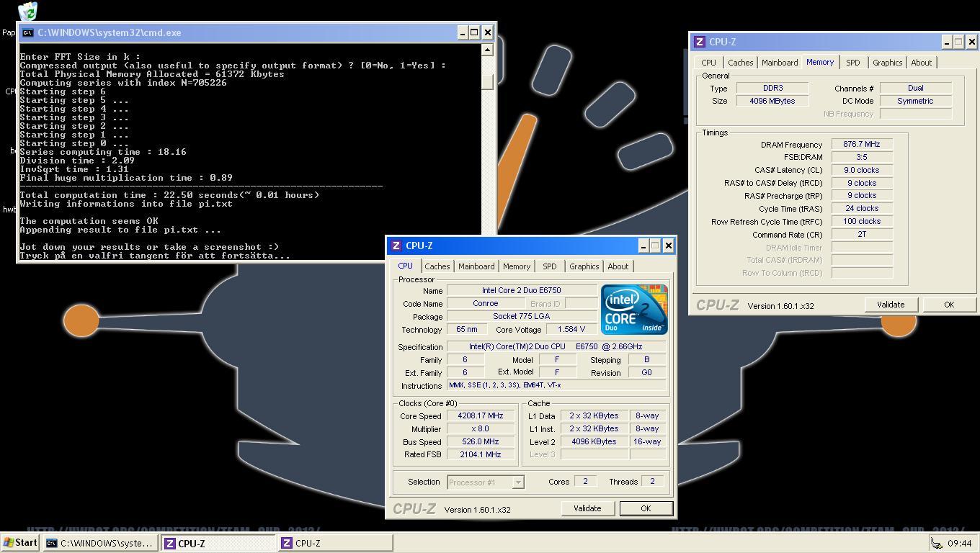Switch to cmd.exe taskbar button

coord(101,543)
